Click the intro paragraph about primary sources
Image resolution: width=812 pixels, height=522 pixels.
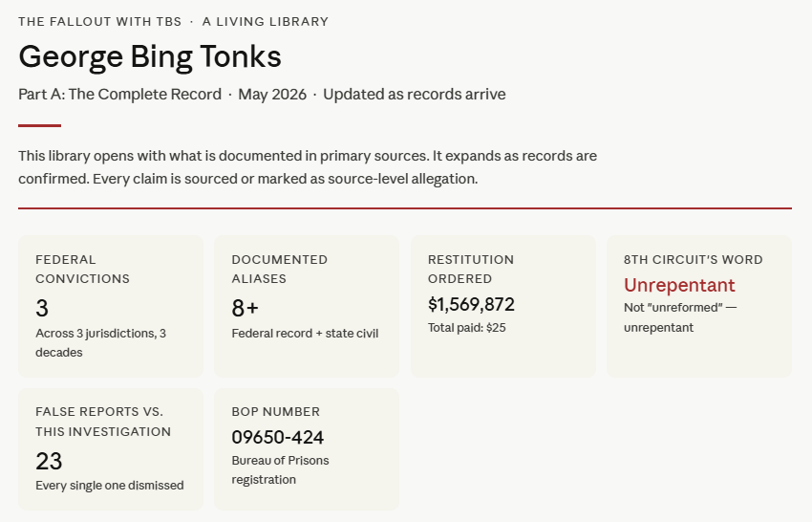(308, 167)
